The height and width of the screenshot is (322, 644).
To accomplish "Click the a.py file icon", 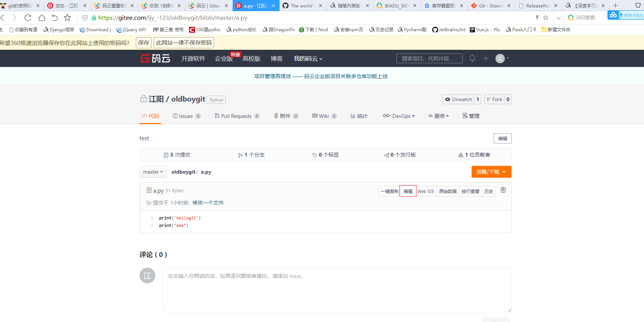I will point(149,190).
